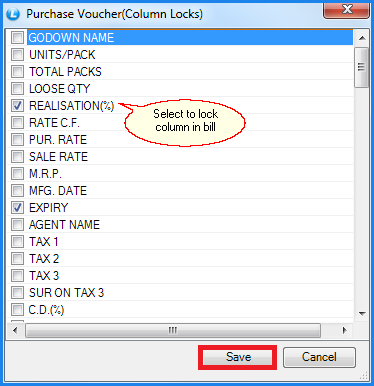374x386 pixels.
Task: Click the blue app icon in title bar
Action: tap(13, 14)
